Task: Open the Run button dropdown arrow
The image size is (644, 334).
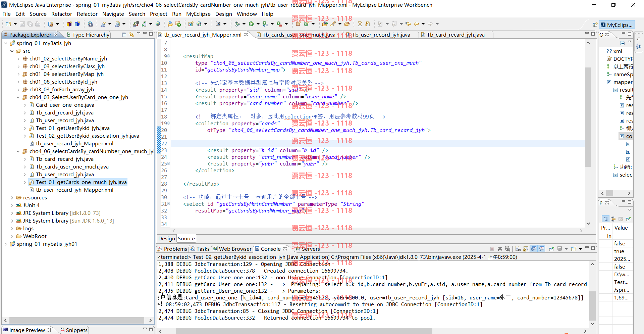Action: click(x=258, y=24)
